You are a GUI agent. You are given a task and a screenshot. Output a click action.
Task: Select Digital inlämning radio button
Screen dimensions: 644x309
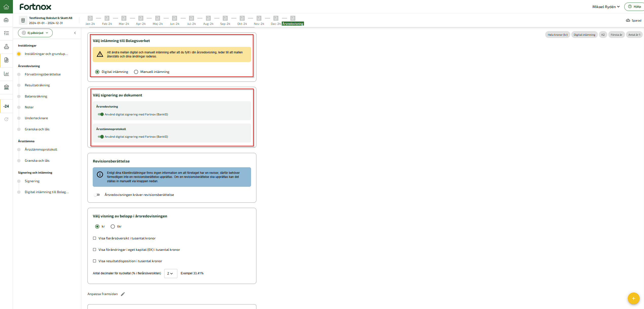97,72
